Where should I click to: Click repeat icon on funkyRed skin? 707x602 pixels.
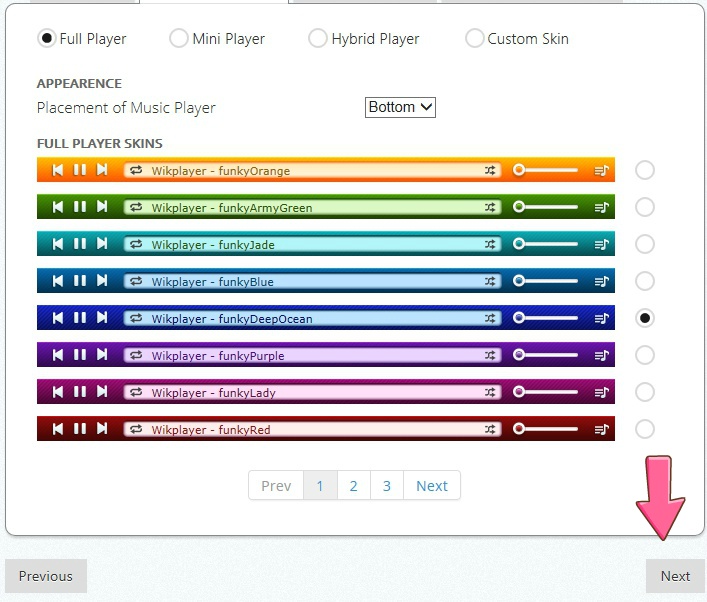[x=136, y=429]
